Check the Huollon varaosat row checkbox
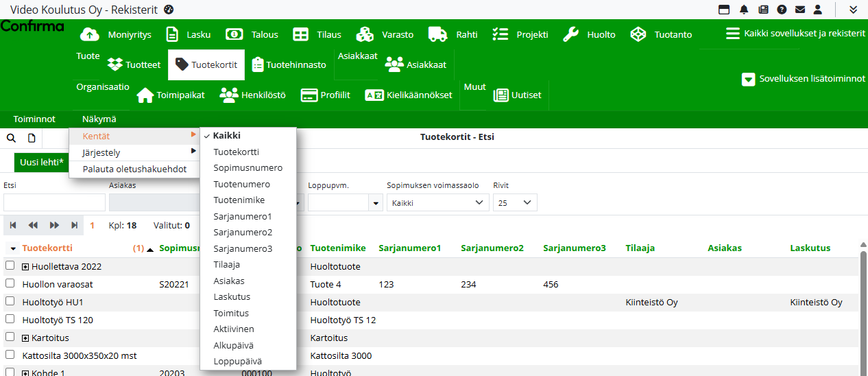 10,283
